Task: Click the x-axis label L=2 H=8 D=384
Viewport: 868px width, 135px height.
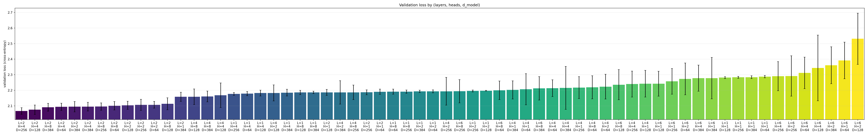Action: [48, 126]
